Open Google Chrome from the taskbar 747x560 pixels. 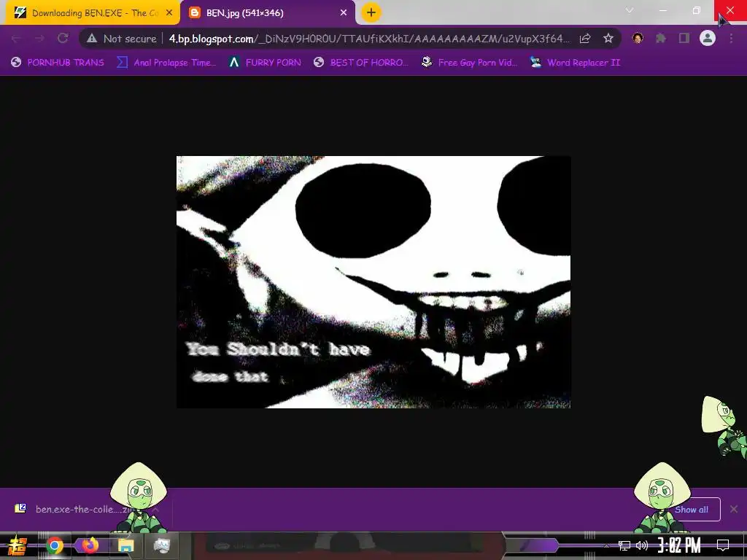click(54, 545)
